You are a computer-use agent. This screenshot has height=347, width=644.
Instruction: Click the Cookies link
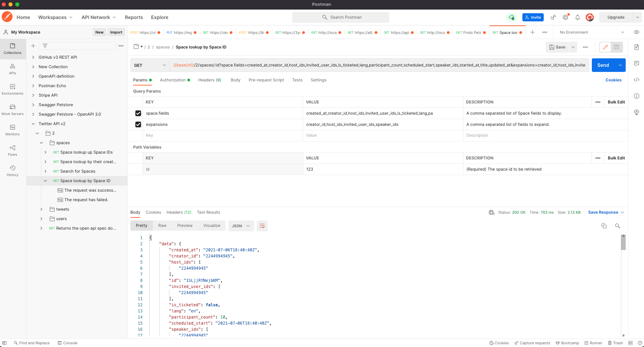[x=613, y=80]
